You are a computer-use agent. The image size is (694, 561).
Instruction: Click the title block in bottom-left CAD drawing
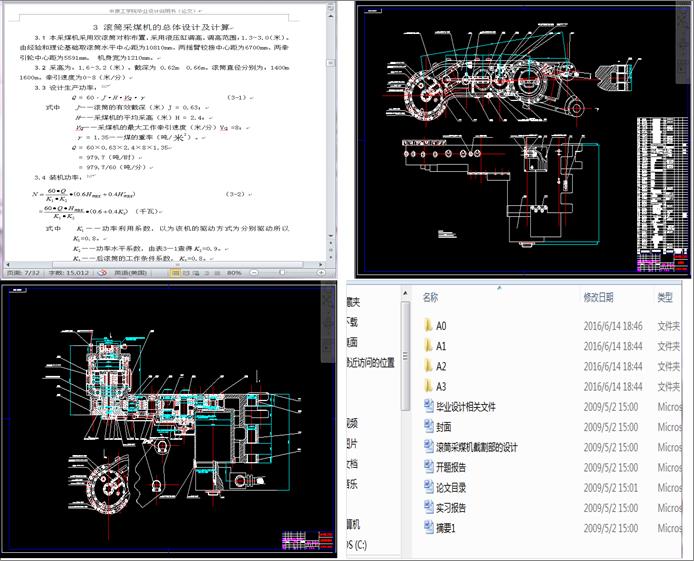[x=308, y=540]
